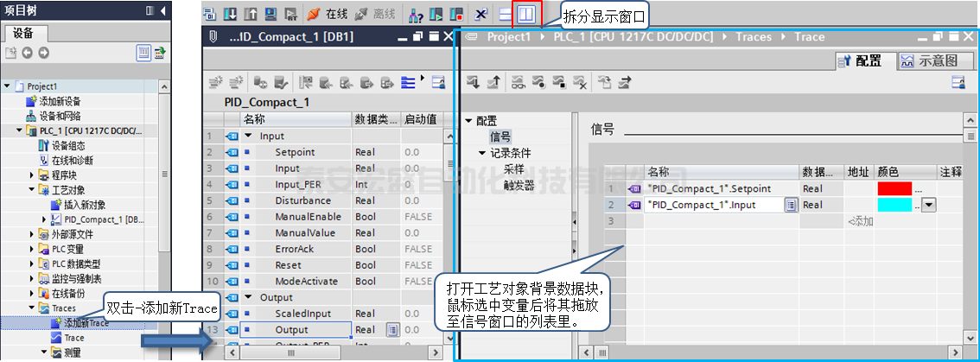Switch to the 示意图 tab
The image size is (980, 362).
point(930,60)
